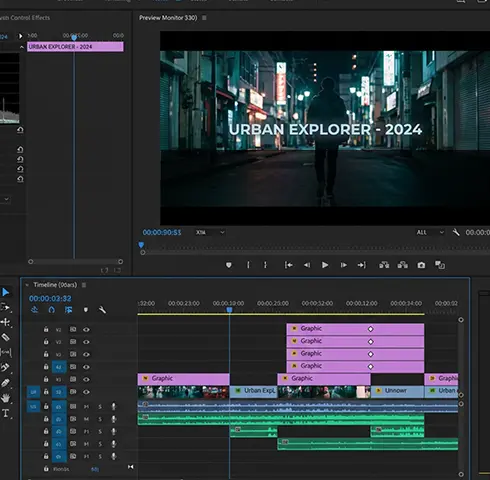This screenshot has width=490, height=480.
Task: Select the Slip tool
Action: [x=6, y=352]
